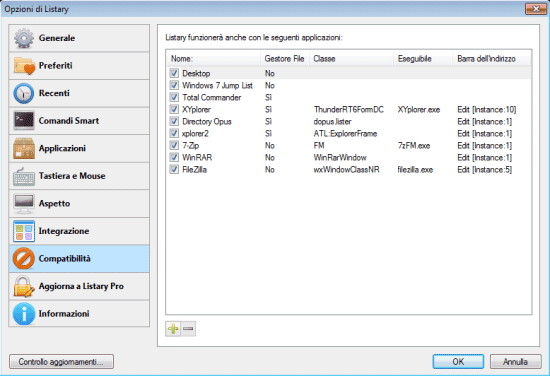The width and height of the screenshot is (550, 376).
Task: Sort by the Gestore File column header
Action: (x=285, y=59)
